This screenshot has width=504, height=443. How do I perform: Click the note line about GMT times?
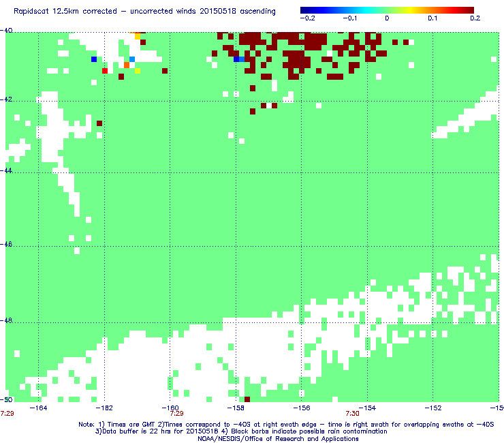click(x=286, y=425)
